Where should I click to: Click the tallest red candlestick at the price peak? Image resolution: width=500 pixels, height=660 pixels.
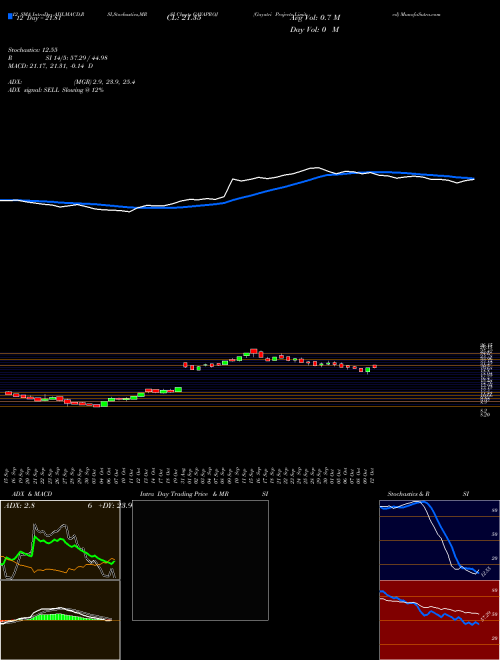(x=254, y=351)
